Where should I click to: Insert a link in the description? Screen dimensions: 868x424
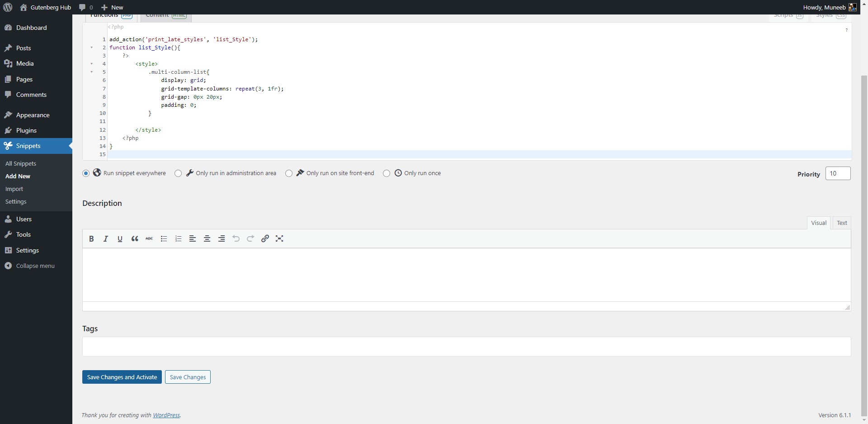click(265, 238)
